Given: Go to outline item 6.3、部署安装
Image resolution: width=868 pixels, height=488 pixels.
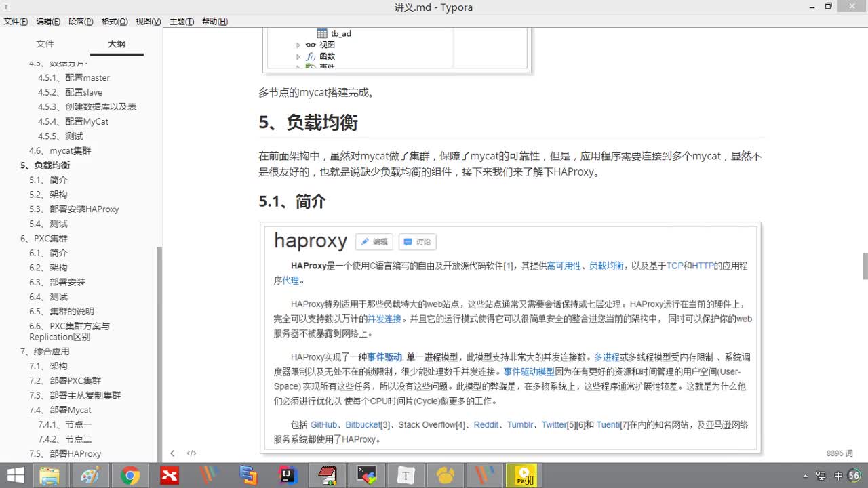Looking at the screenshot, I should click(57, 282).
